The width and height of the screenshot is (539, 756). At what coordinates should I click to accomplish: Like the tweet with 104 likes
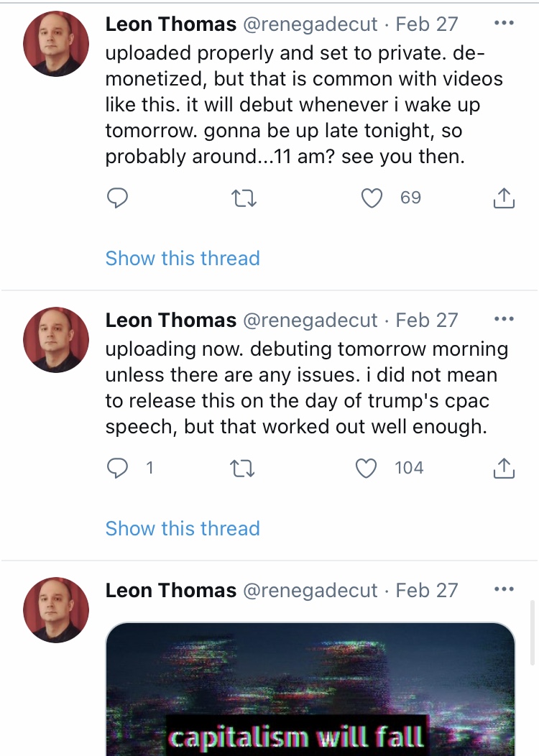366,468
